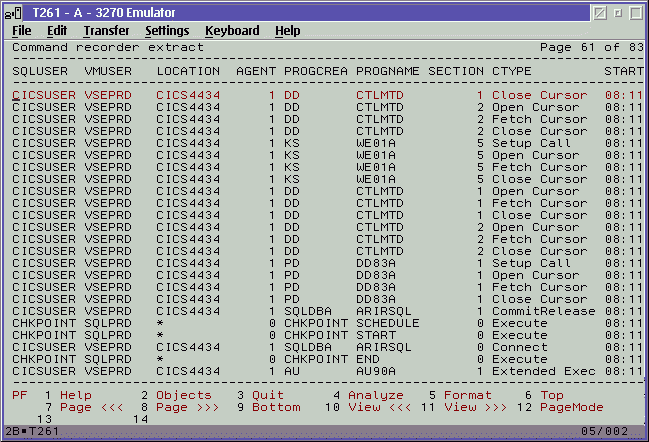The height and width of the screenshot is (442, 649).
Task: Maximize the emulator window
Action: coord(616,12)
